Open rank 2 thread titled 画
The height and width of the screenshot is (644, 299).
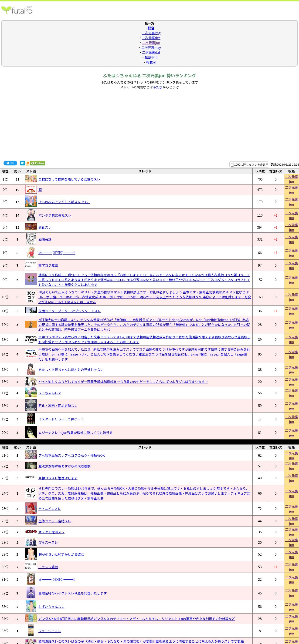pos(40,190)
